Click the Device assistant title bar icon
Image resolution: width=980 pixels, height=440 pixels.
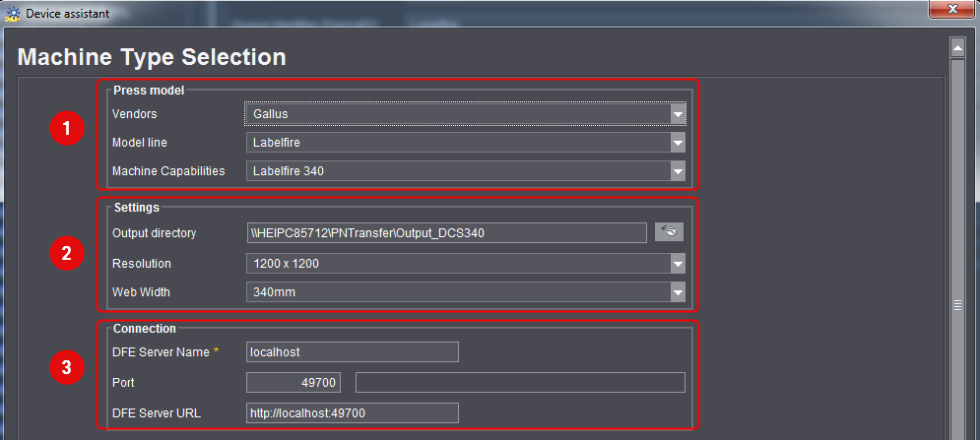(x=12, y=14)
